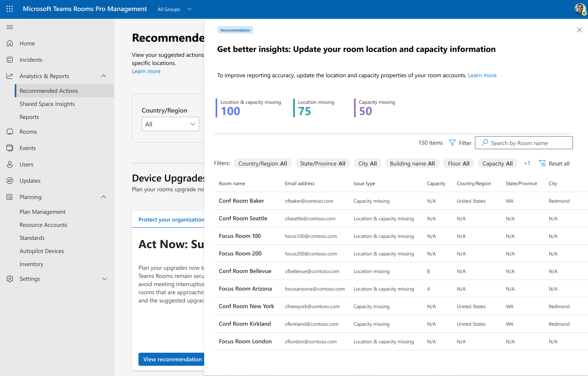Open the City filter pill

coord(367,163)
